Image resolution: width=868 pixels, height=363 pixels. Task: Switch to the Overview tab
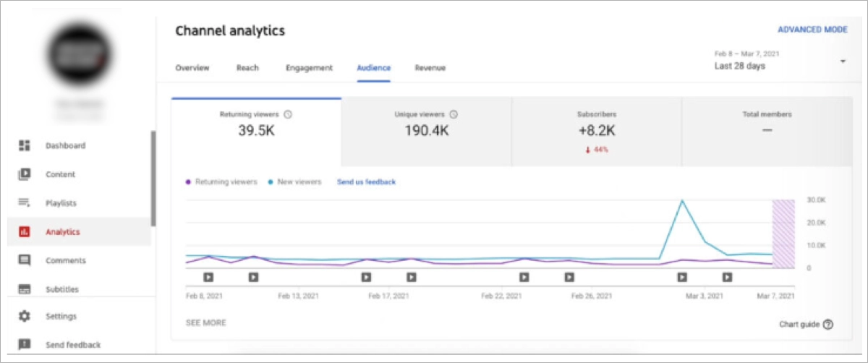point(192,68)
